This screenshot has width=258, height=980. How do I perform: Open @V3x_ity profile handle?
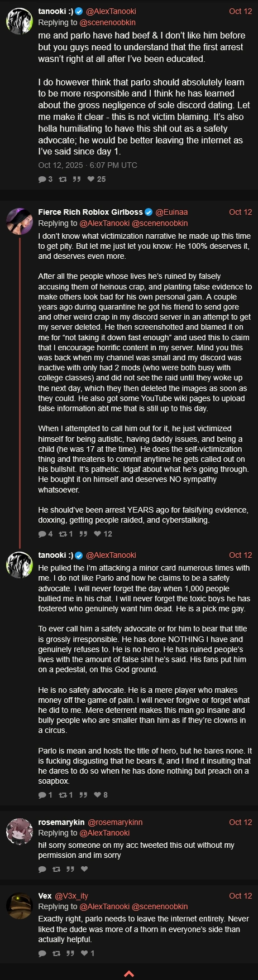tap(71, 896)
